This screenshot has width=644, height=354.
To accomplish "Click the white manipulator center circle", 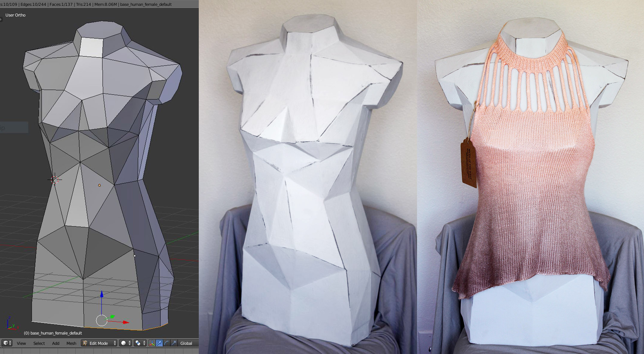I will coord(101,320).
